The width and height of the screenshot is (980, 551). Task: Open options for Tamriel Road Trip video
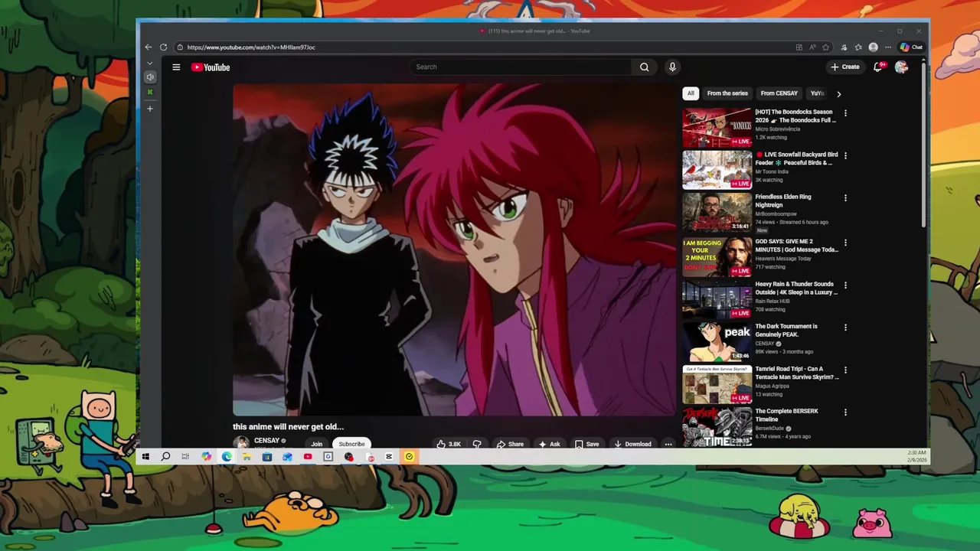click(845, 370)
